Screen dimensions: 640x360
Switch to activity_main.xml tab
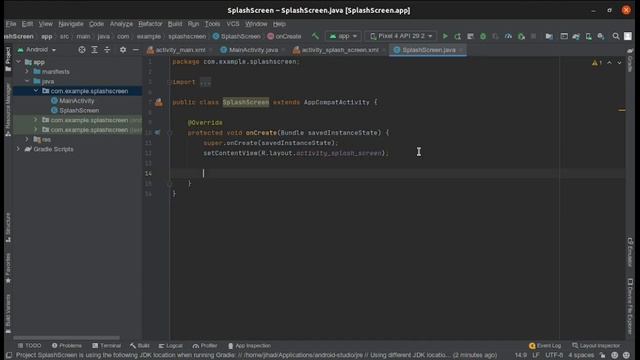pyautogui.click(x=180, y=50)
